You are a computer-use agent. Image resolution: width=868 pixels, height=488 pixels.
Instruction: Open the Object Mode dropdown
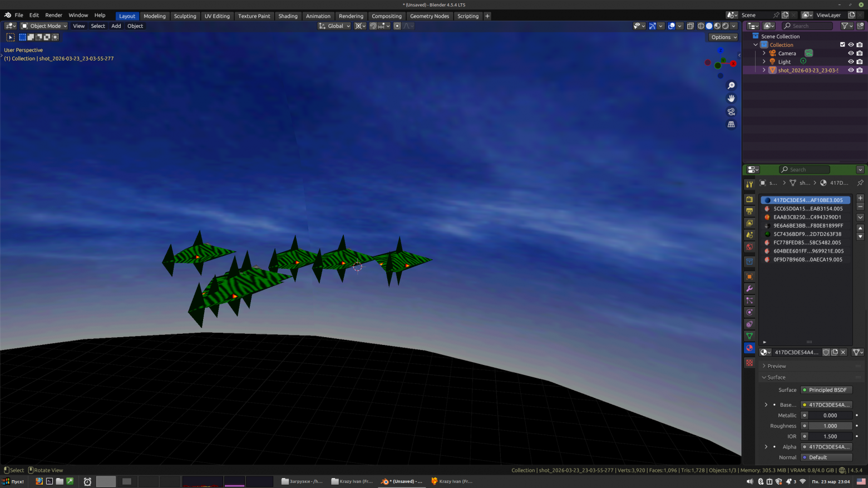(44, 26)
